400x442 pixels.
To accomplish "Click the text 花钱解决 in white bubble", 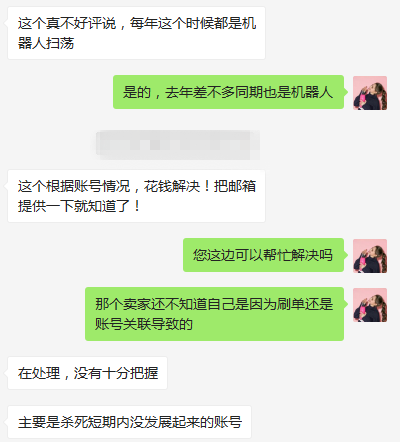I will (x=172, y=186).
